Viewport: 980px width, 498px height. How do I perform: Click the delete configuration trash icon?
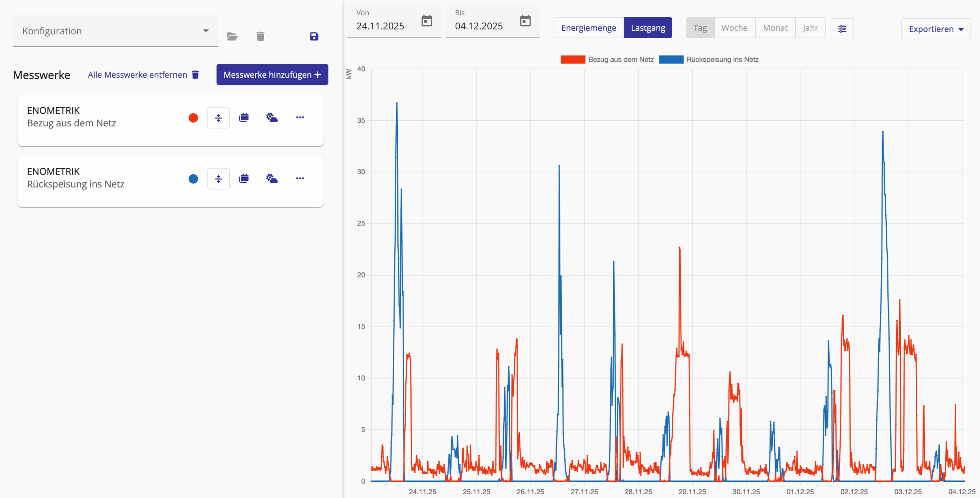click(x=260, y=36)
